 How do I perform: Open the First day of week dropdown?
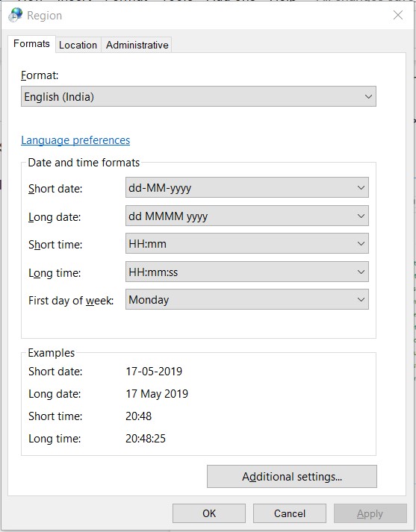247,299
